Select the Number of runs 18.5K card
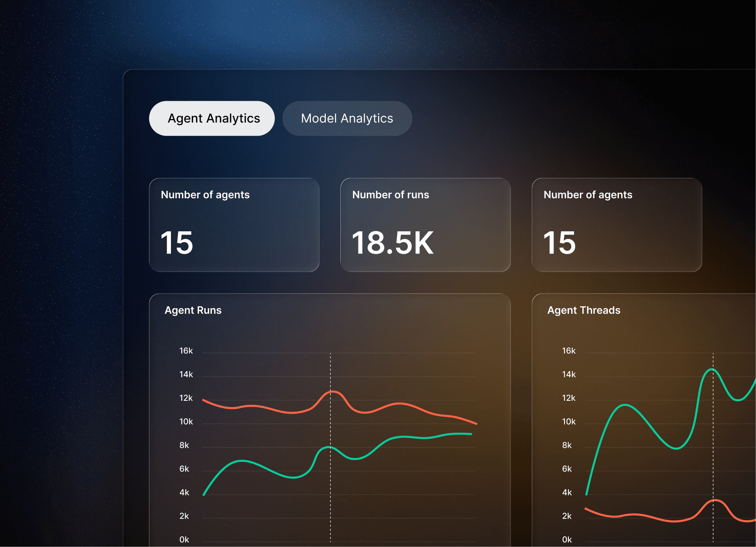 (x=425, y=225)
